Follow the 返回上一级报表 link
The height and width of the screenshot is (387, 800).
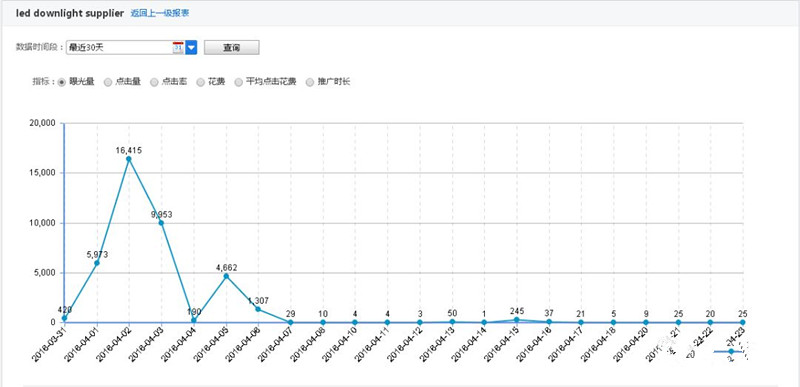pos(160,13)
